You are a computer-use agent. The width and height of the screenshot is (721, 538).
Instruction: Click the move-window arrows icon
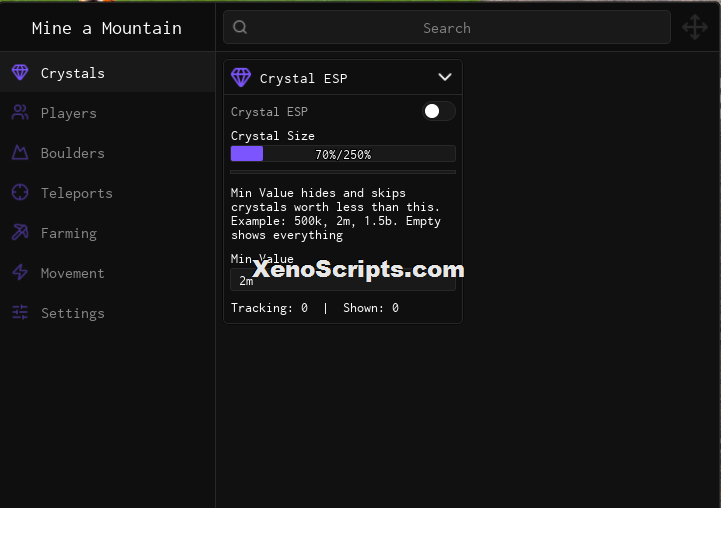click(x=695, y=27)
